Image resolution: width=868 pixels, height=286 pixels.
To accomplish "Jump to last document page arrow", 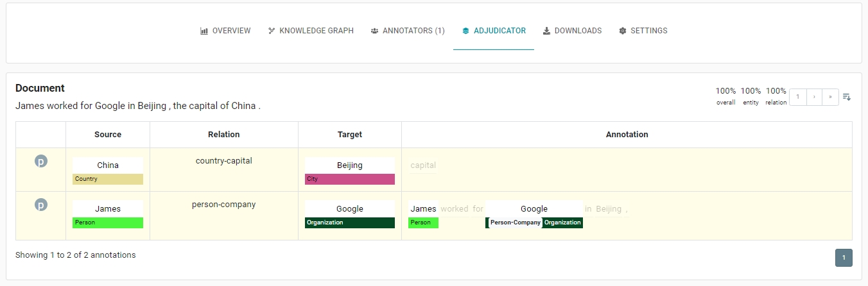I will [830, 97].
